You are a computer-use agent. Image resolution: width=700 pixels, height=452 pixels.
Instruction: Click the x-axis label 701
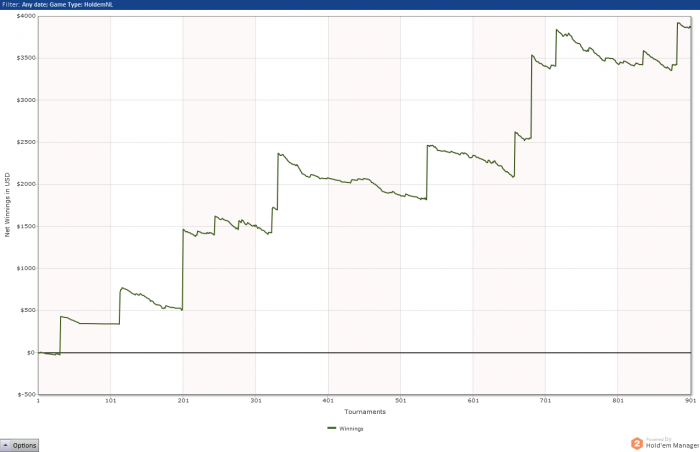pyautogui.click(x=546, y=401)
